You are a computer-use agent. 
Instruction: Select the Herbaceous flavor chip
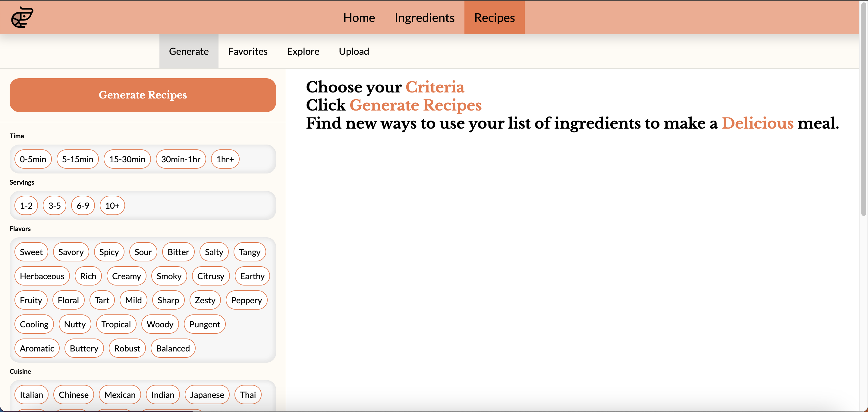click(42, 276)
